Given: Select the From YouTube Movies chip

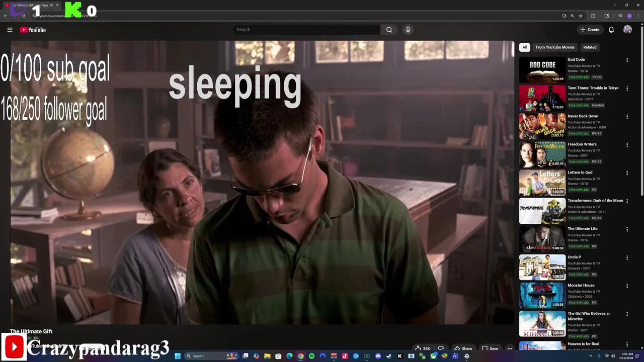Looking at the screenshot, I should click(x=555, y=47).
